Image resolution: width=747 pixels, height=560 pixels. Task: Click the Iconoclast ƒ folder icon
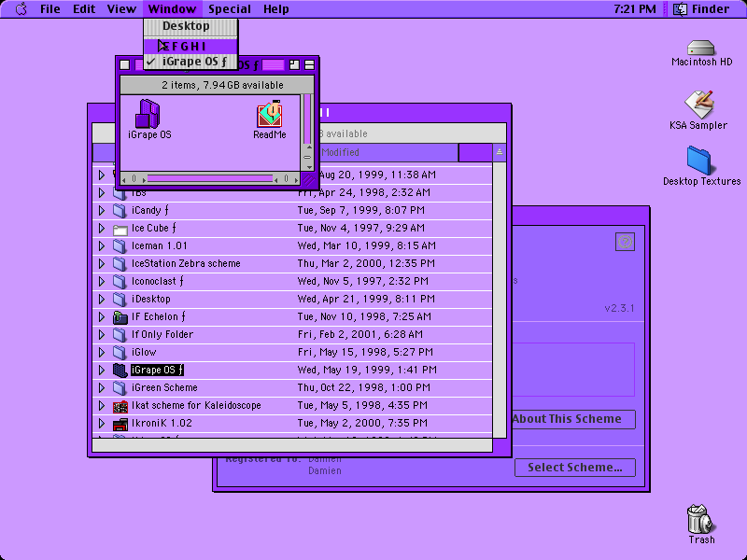(x=120, y=282)
